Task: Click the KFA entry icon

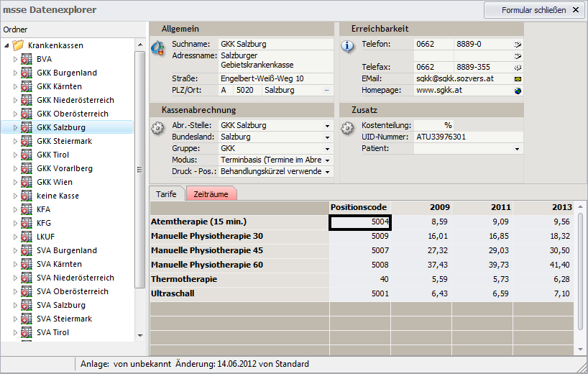Action: [x=27, y=210]
